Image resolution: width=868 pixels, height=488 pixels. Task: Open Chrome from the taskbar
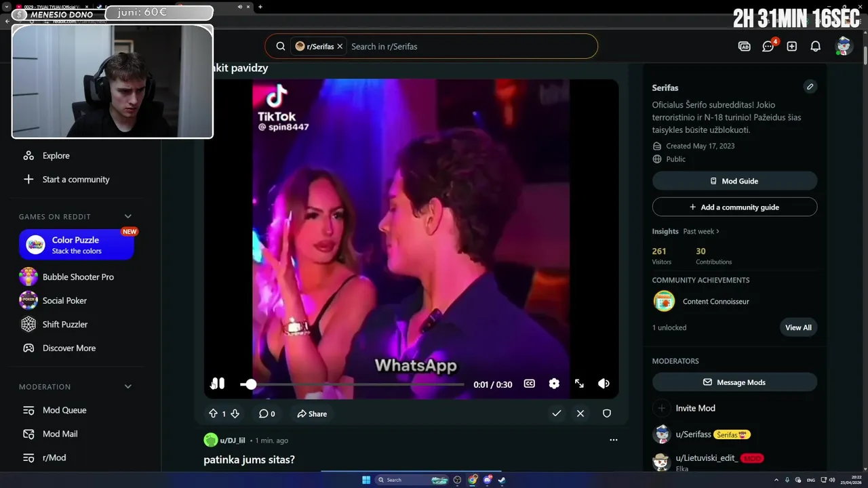(473, 480)
